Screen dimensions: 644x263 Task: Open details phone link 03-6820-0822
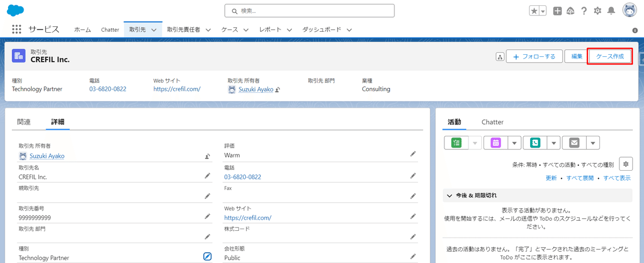[243, 177]
